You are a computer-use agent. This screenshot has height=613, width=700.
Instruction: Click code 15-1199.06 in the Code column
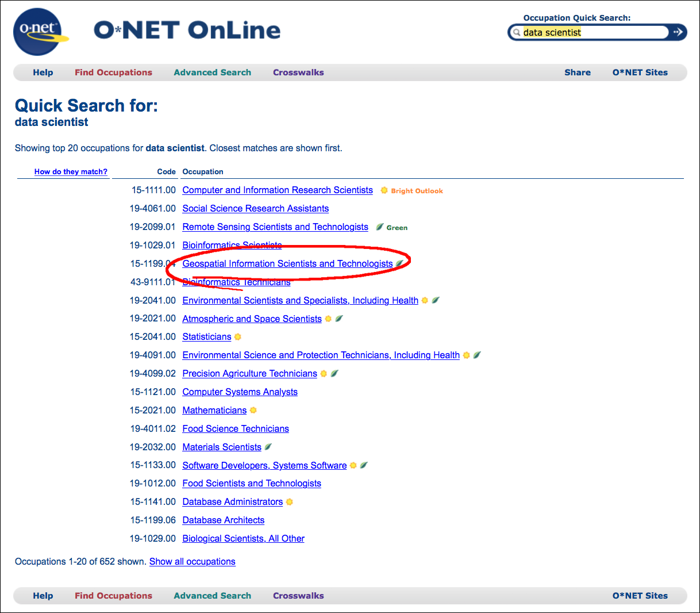tap(153, 520)
